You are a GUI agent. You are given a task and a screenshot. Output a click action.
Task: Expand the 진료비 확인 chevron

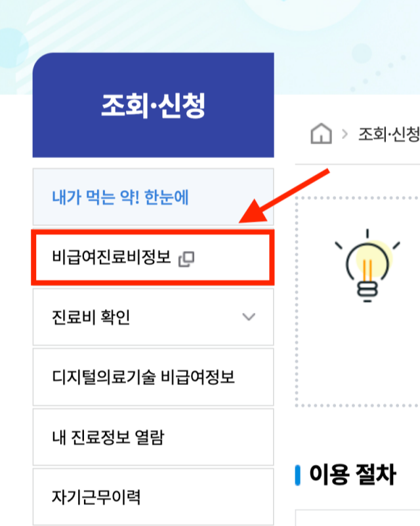click(249, 317)
